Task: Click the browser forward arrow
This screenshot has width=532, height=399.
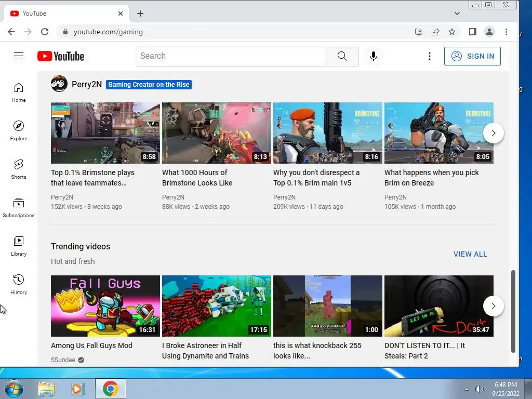Action: click(28, 32)
